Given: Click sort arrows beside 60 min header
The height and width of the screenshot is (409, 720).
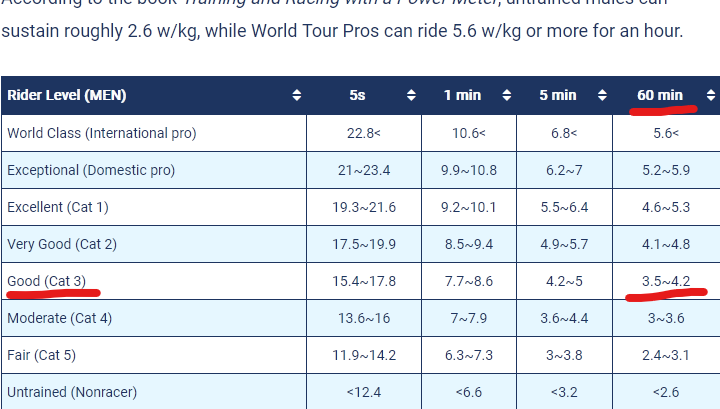Looking at the screenshot, I should 710,95.
